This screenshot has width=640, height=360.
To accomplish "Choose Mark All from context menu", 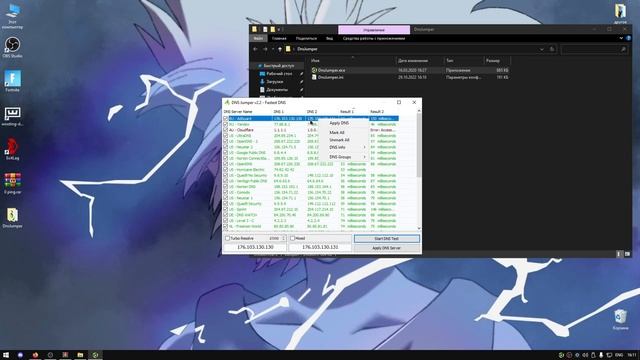I will (337, 133).
